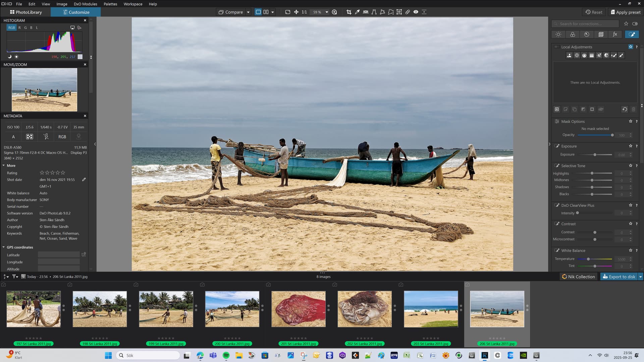Switch to the PhotoLibrary tab
644x362 pixels.
pyautogui.click(x=26, y=12)
